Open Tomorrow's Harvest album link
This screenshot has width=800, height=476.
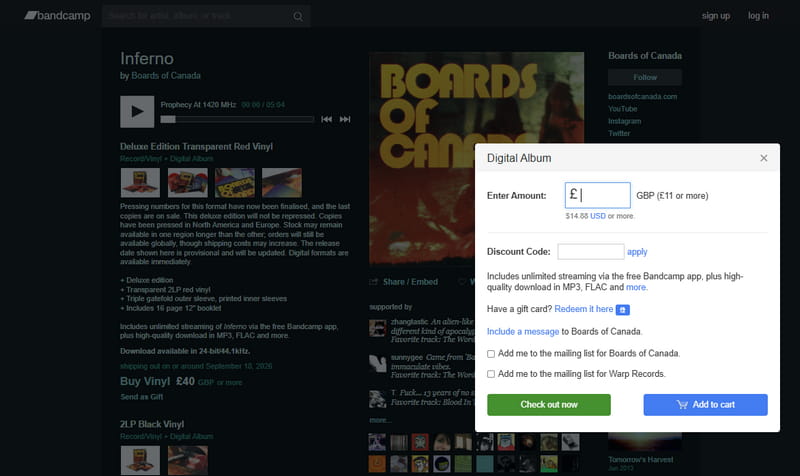pyautogui.click(x=641, y=460)
